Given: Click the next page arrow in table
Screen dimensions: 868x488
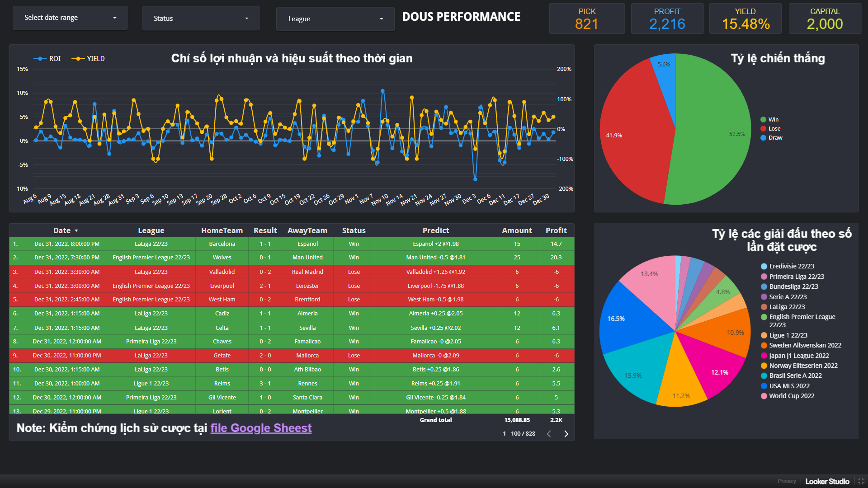Looking at the screenshot, I should click(566, 434).
